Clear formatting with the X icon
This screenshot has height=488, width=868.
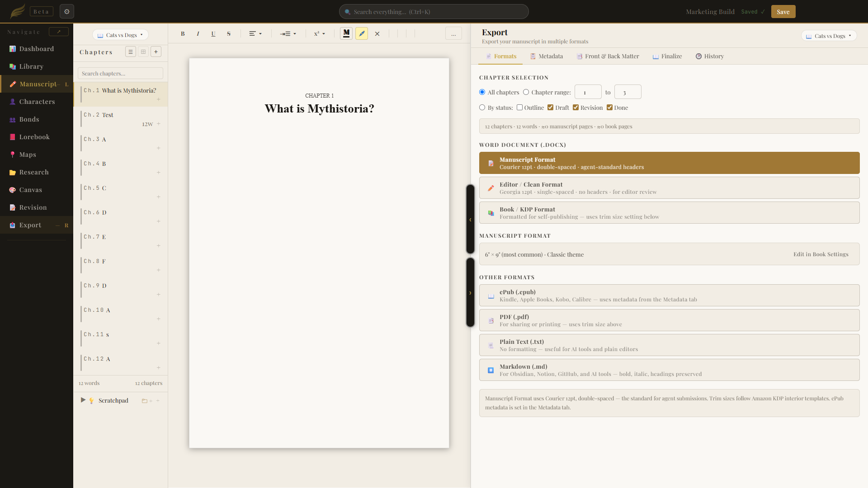(377, 33)
